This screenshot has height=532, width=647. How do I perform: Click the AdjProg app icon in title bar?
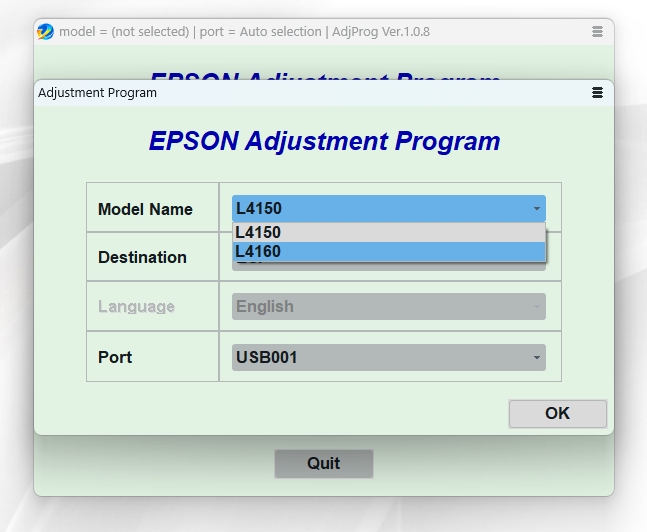coord(46,31)
